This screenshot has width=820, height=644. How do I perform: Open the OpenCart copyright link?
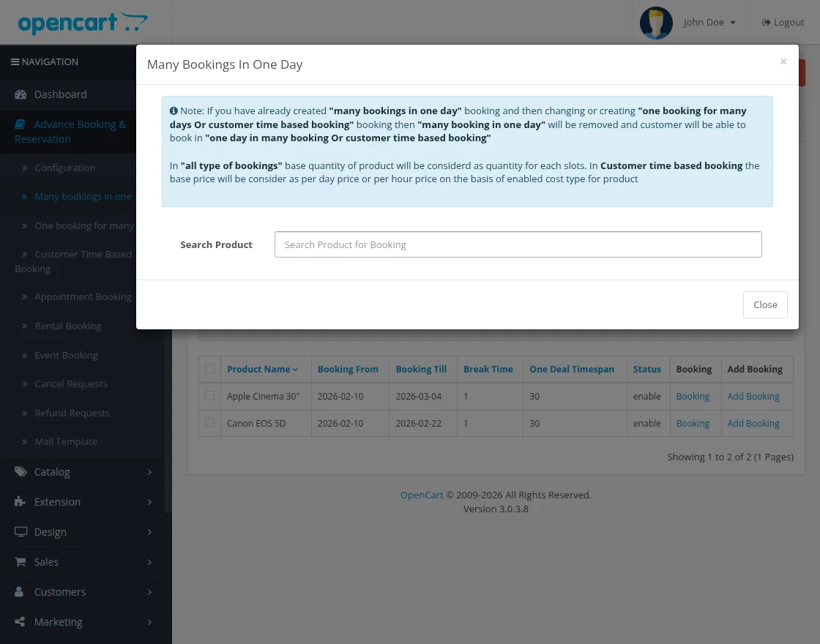[x=422, y=494]
